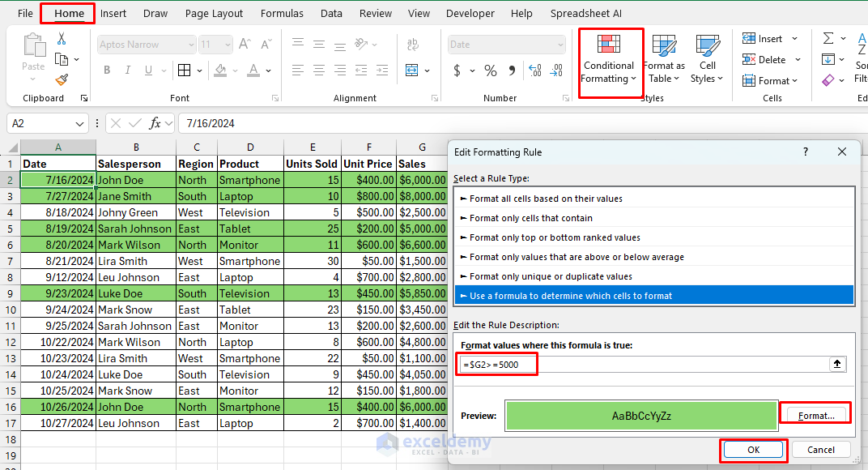The height and width of the screenshot is (470, 868).
Task: Toggle Underline formatting
Action: point(148,70)
